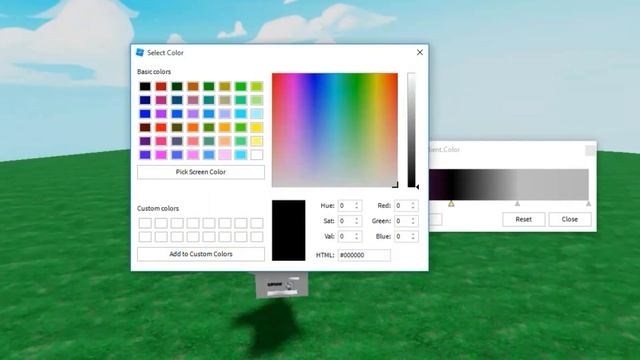Click Add to Custom Colors
640x360 pixels.
click(201, 254)
